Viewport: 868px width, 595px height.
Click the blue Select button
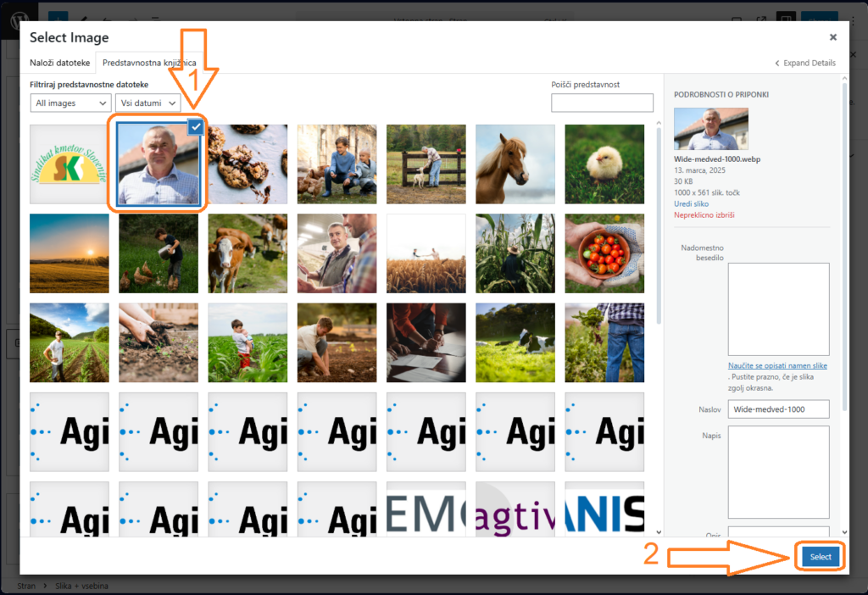tap(821, 557)
